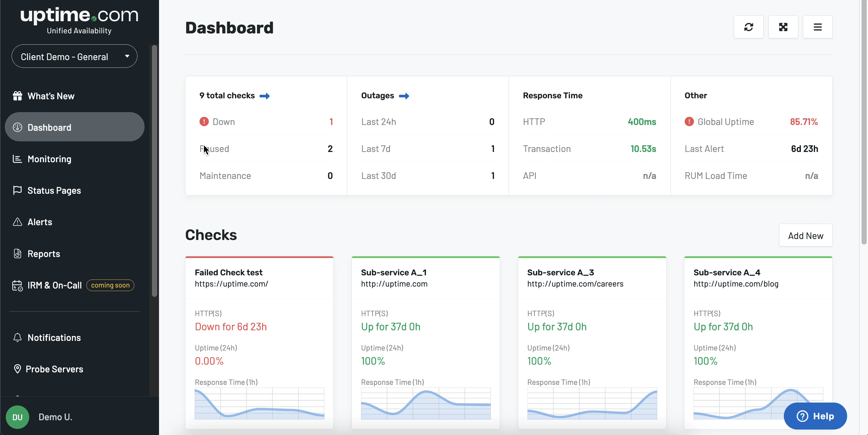Click the Last 7d outages row
The image size is (868, 435).
428,149
